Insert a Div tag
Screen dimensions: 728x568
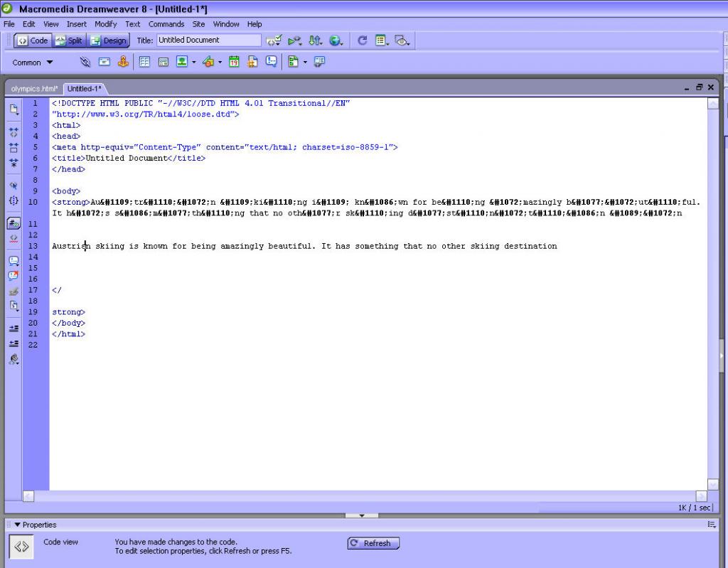(x=163, y=62)
